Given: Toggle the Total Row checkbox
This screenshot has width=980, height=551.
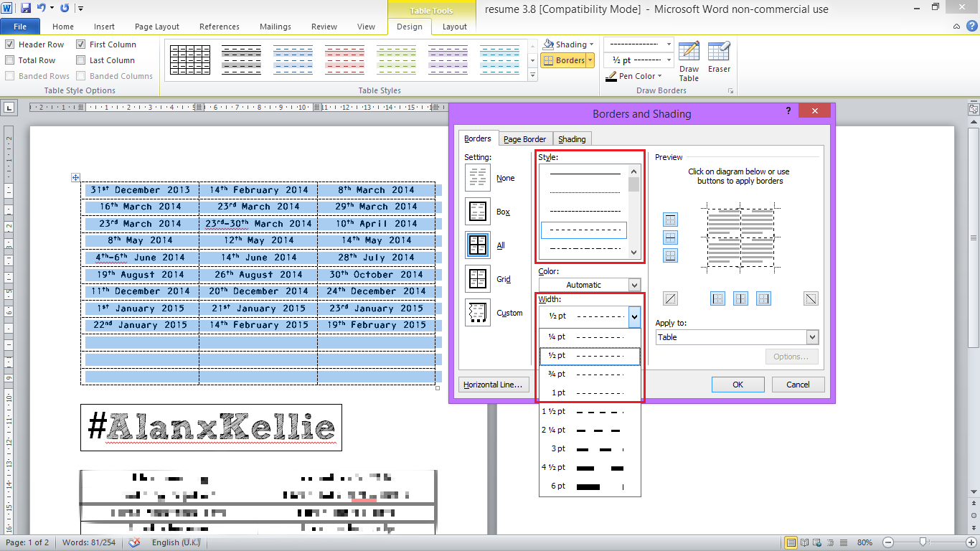Looking at the screenshot, I should click(9, 60).
